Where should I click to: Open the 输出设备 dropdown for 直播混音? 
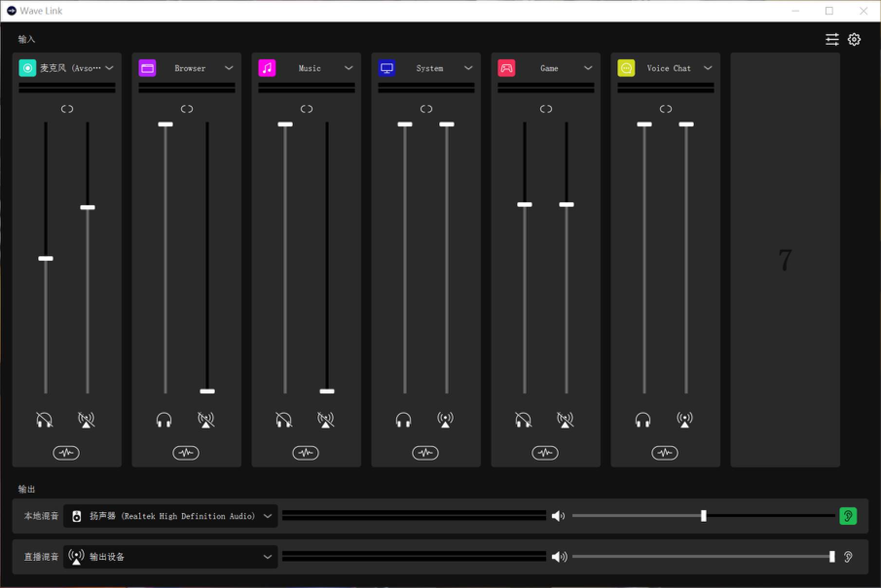[267, 557]
